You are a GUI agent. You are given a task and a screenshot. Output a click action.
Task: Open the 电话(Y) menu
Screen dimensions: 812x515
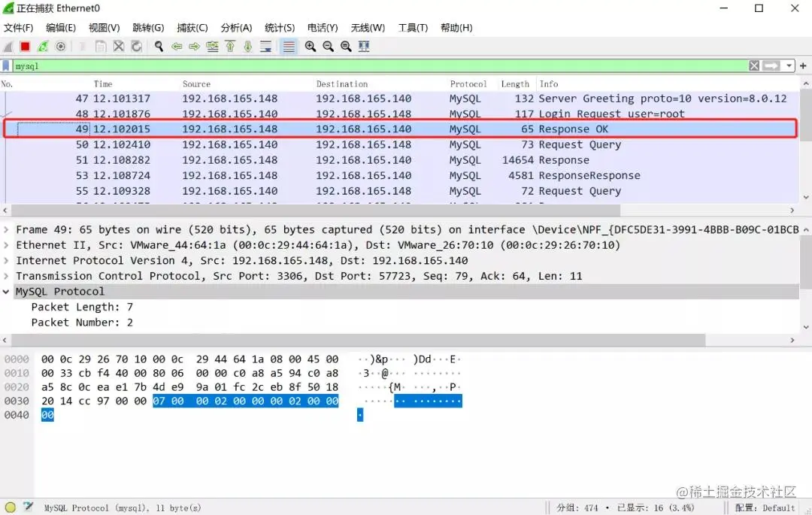[323, 27]
